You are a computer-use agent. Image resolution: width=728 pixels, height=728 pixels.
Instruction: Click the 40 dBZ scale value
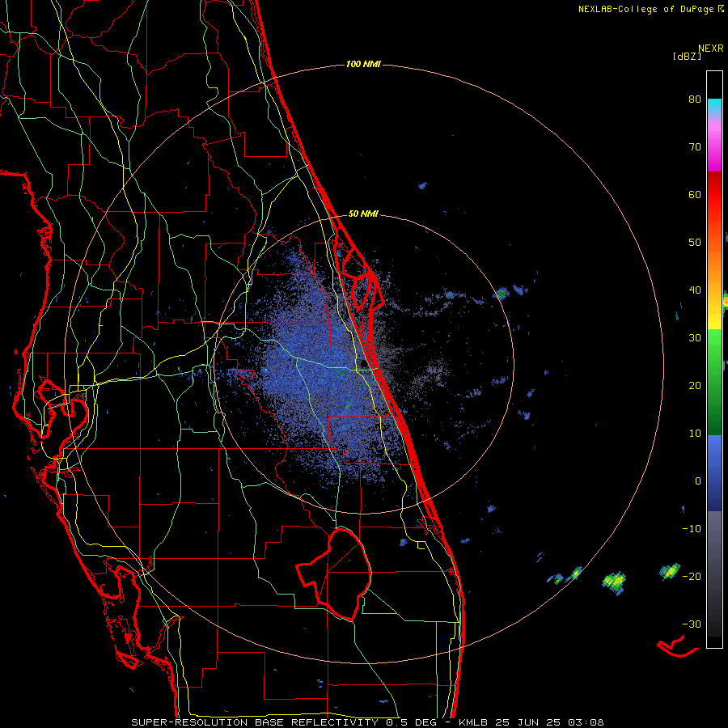(695, 290)
